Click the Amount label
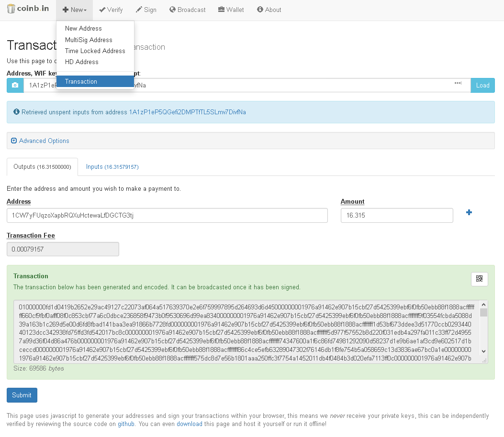The image size is (504, 437). click(352, 201)
